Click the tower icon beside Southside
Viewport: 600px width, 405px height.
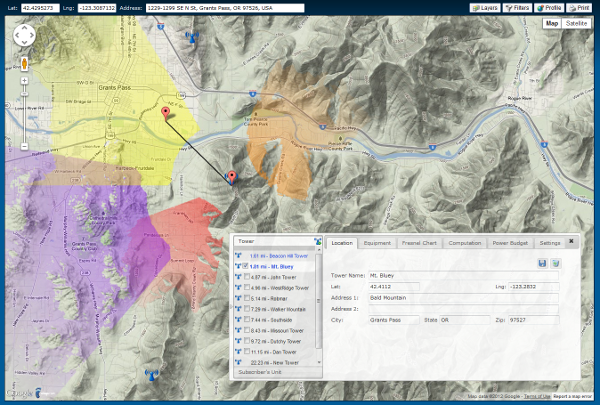[238, 320]
